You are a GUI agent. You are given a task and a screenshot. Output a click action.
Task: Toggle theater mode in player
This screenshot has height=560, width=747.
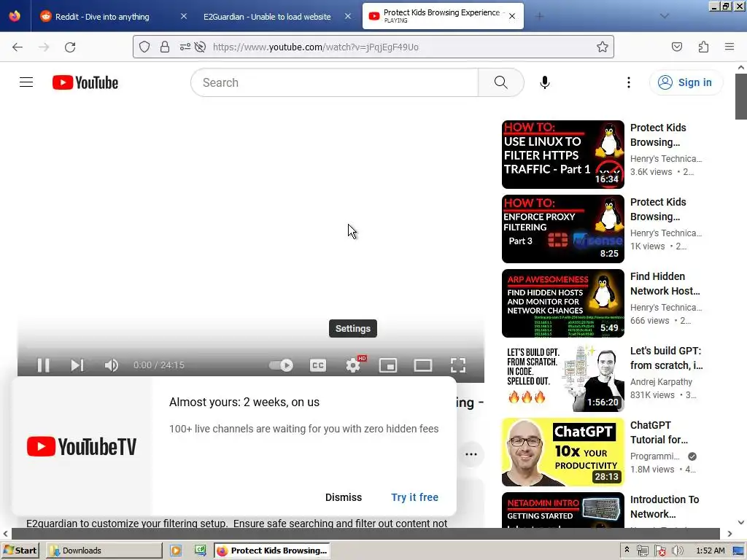tap(423, 365)
